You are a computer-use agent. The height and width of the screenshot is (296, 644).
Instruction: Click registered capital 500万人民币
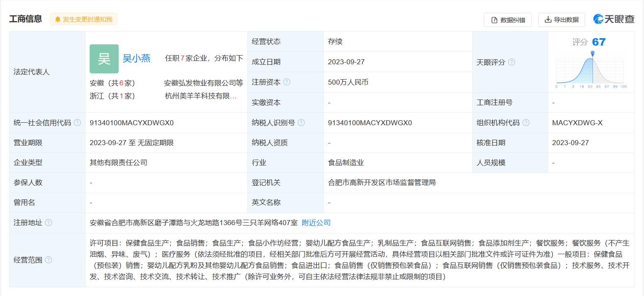pos(348,82)
